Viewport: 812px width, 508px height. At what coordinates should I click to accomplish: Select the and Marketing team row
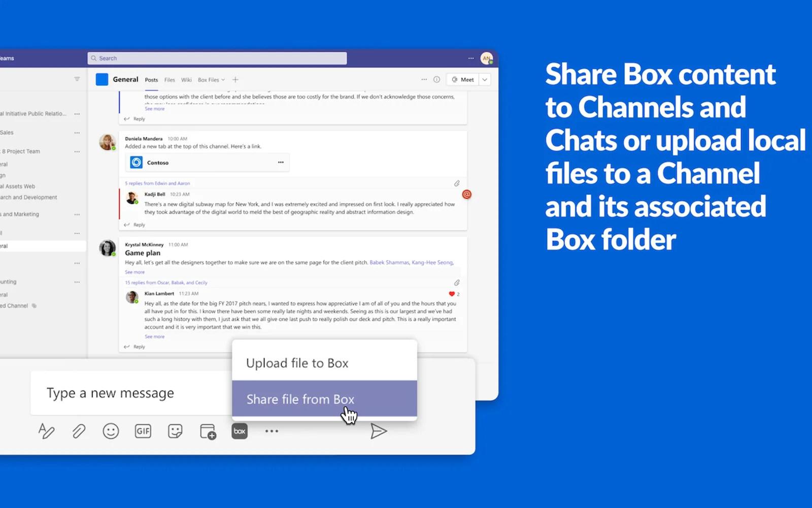pos(20,214)
